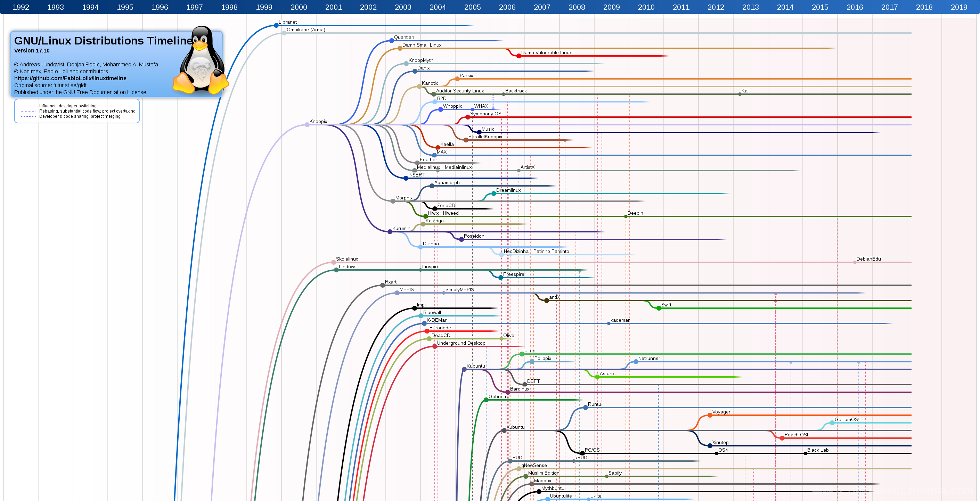Select the DebianEdu label
Screen dimensions: 980x501
(x=868, y=259)
